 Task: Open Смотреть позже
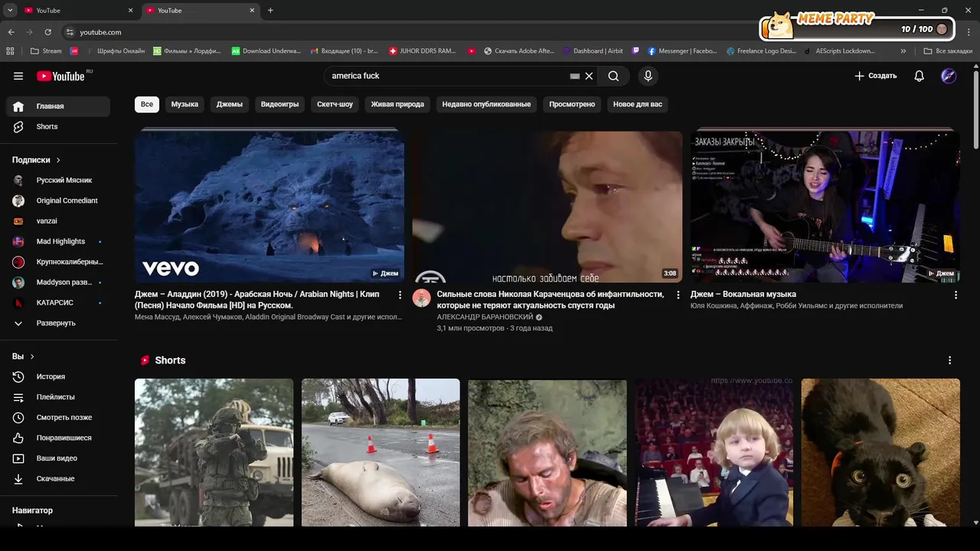58,417
